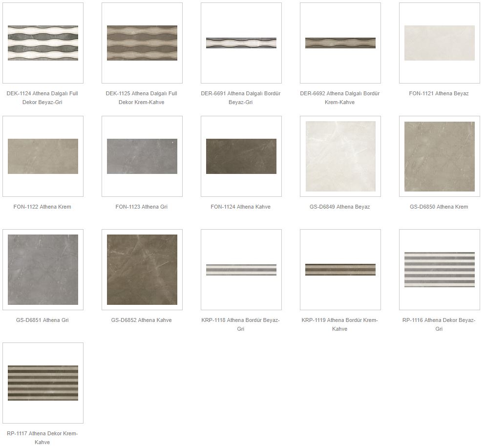The image size is (486, 448).
Task: Click KRP-1118 Athena Bordür Beyaz-Gri label
Action: pyautogui.click(x=240, y=324)
